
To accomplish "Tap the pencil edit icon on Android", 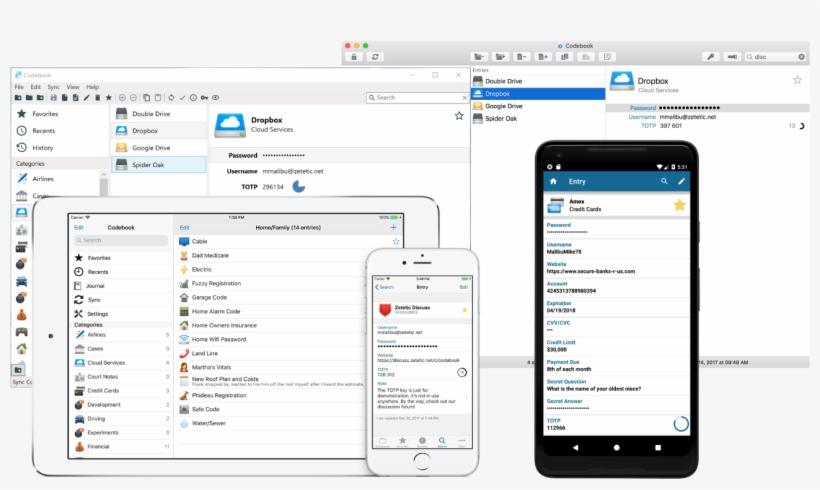I will 682,181.
